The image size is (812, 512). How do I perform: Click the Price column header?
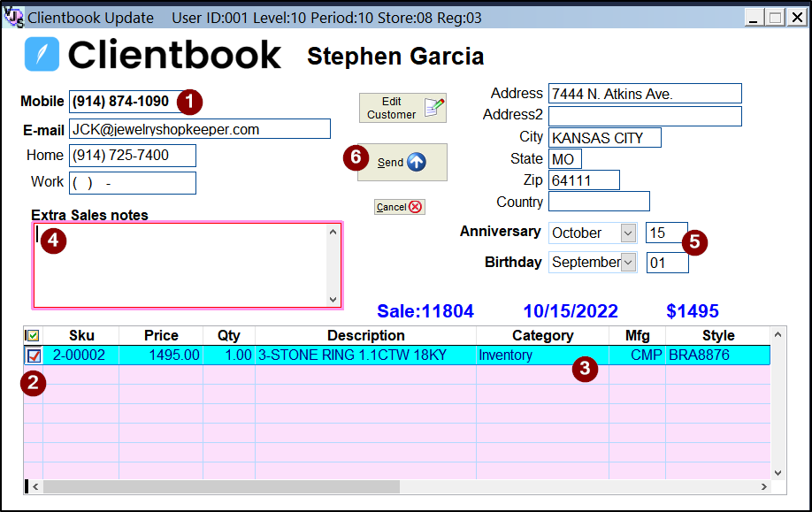(x=161, y=335)
